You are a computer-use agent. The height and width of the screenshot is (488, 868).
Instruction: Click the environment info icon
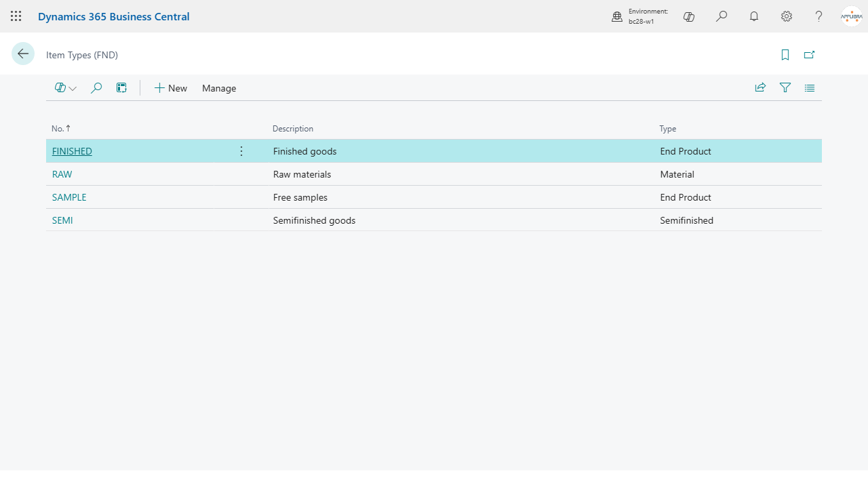click(617, 16)
